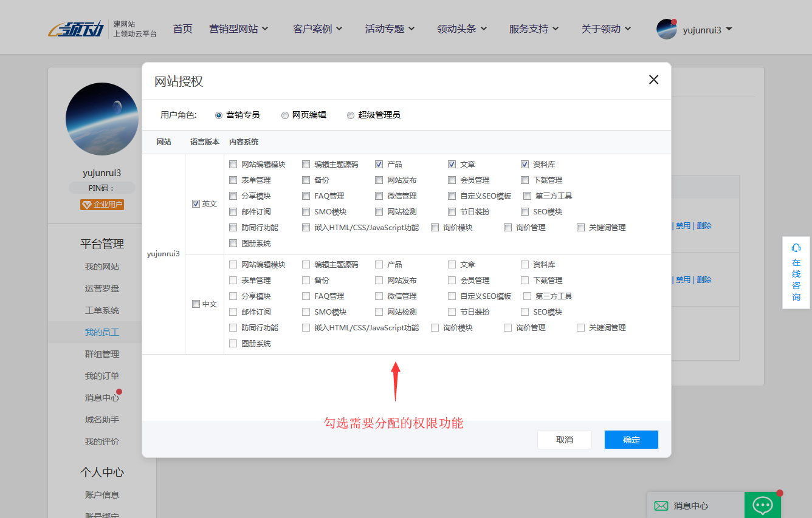Enable 会员管理 for the Chinese version
This screenshot has width=812, height=518.
pos(451,280)
